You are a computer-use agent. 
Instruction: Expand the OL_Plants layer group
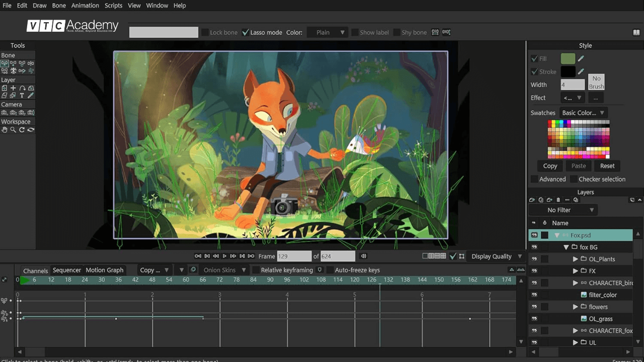tap(576, 259)
